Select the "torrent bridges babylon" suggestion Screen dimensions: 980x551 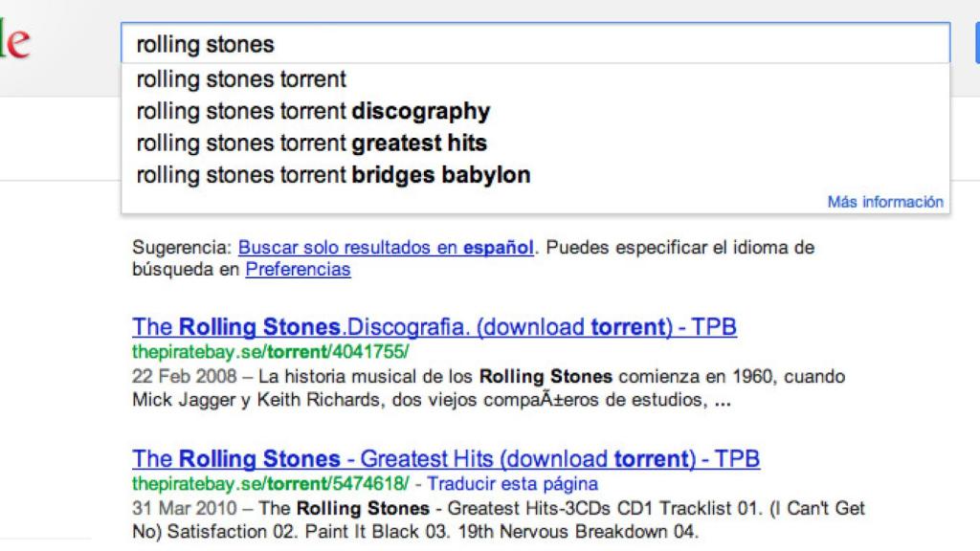[x=333, y=175]
